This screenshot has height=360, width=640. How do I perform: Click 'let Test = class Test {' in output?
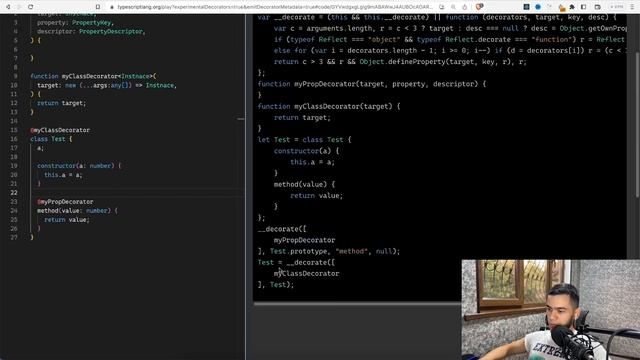tap(304, 140)
